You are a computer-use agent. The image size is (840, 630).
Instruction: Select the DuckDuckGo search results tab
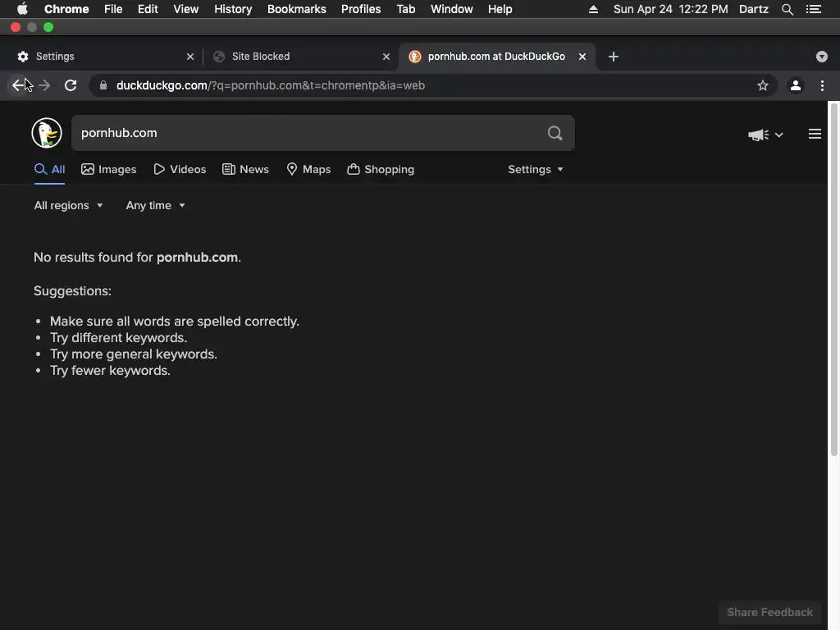coord(496,57)
